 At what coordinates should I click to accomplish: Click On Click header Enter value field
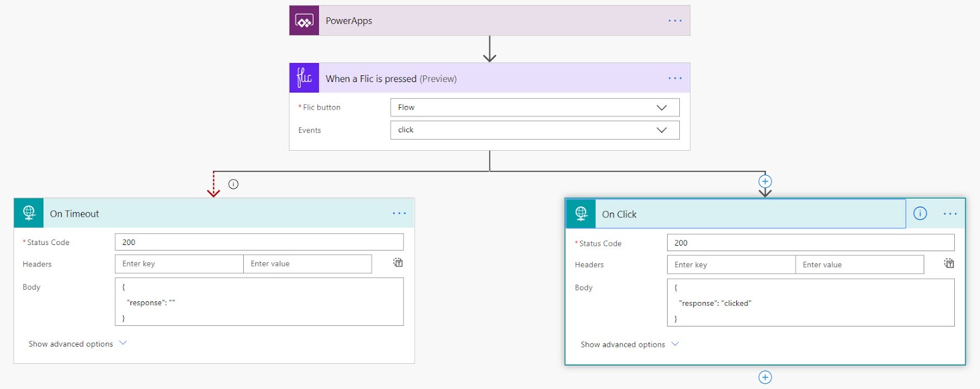[859, 265]
